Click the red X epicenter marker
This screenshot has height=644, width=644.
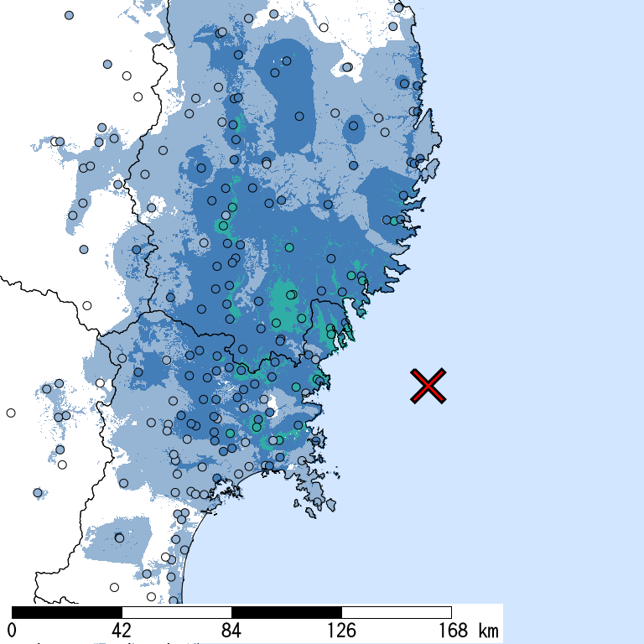[428, 386]
